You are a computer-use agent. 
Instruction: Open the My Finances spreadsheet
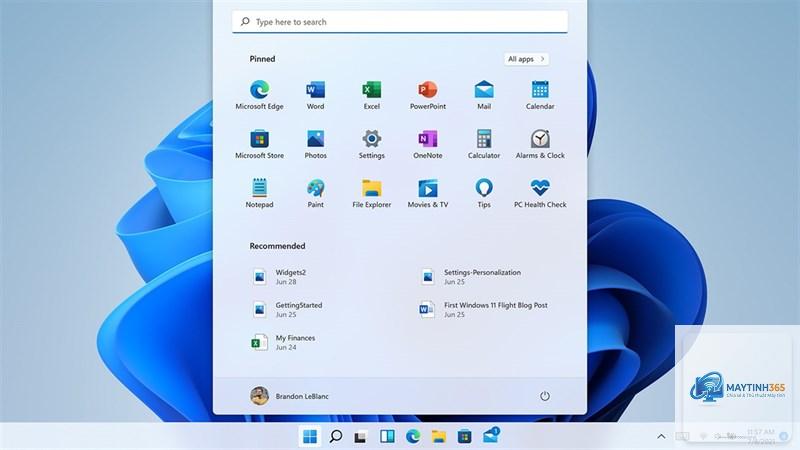pyautogui.click(x=283, y=342)
